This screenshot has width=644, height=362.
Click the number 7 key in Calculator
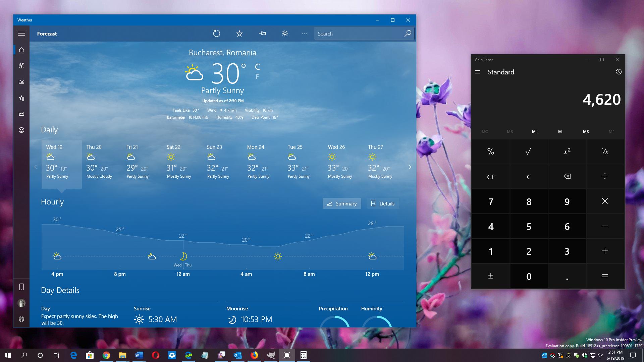pos(491,201)
